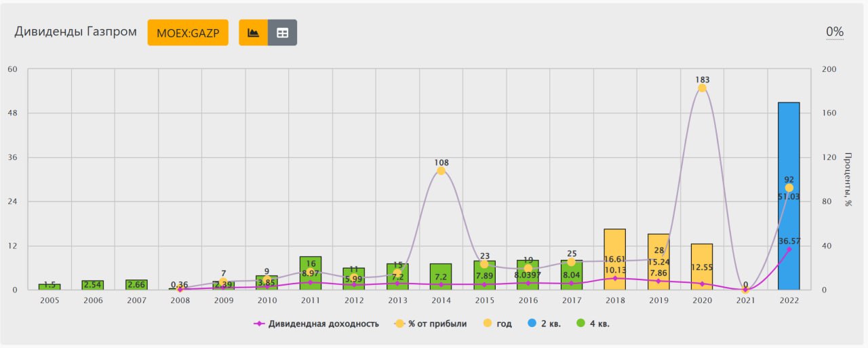Click the green 2012 dividend bar
The height and width of the screenshot is (348, 868).
pyautogui.click(x=354, y=279)
